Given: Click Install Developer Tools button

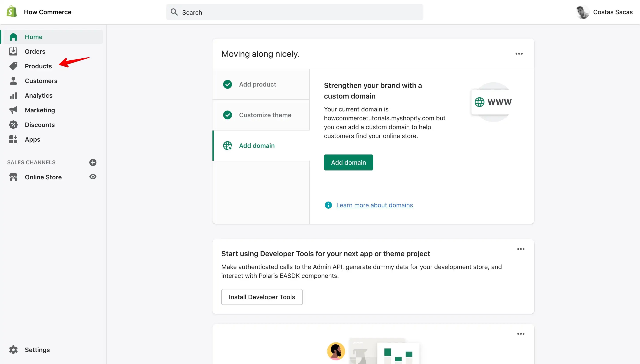Looking at the screenshot, I should click(262, 297).
